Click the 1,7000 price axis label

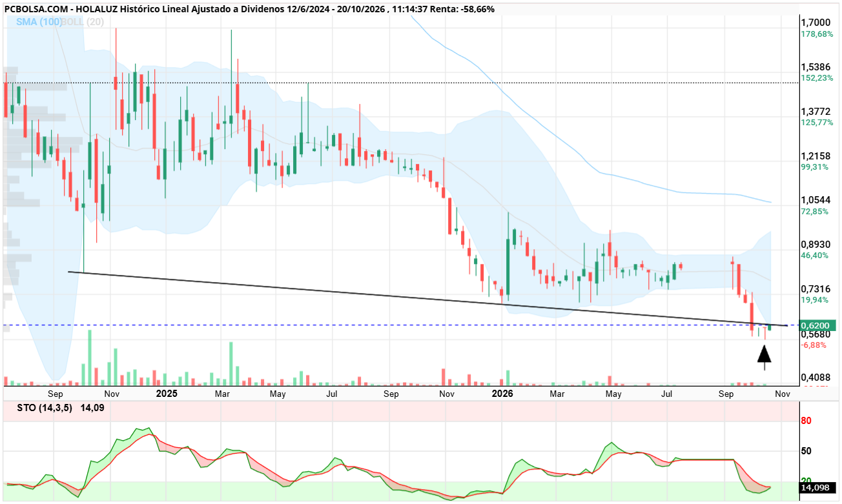(816, 23)
